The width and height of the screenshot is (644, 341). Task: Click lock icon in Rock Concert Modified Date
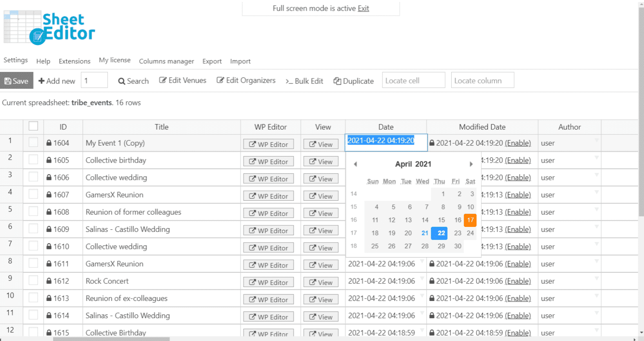(432, 281)
